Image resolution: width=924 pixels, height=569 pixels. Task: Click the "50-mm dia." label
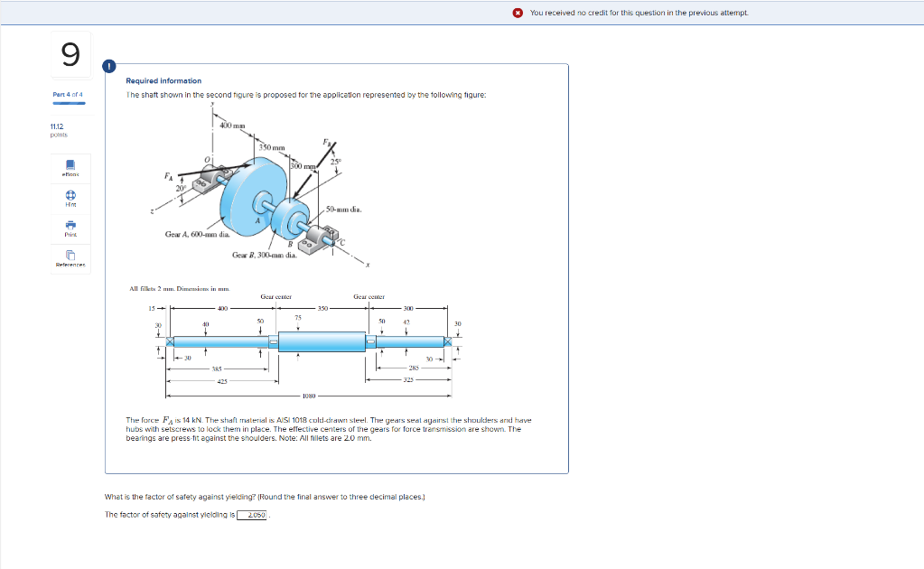coord(344,210)
